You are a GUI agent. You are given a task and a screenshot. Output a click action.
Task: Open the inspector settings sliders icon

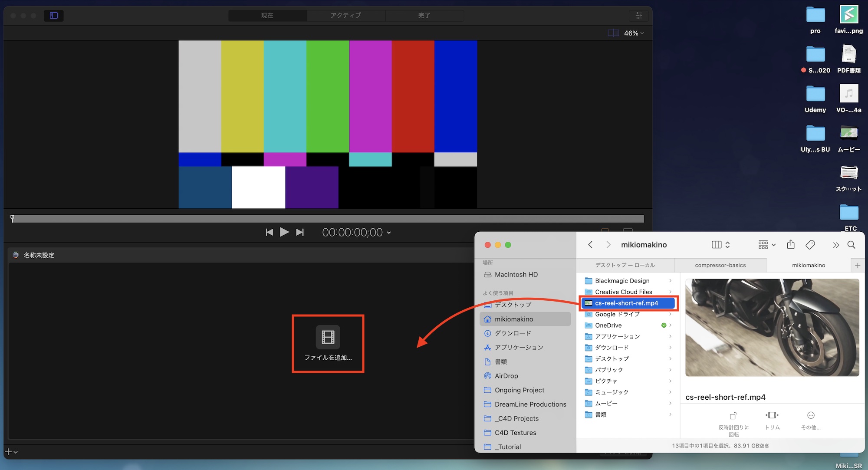click(x=638, y=16)
